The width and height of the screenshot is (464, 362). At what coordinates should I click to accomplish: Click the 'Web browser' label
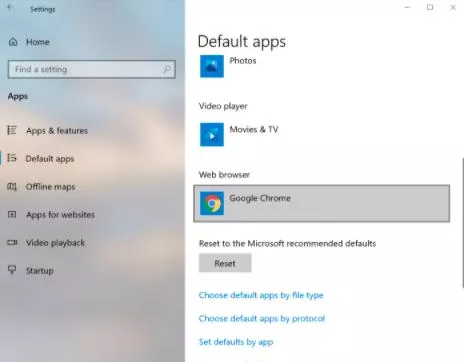[224, 175]
